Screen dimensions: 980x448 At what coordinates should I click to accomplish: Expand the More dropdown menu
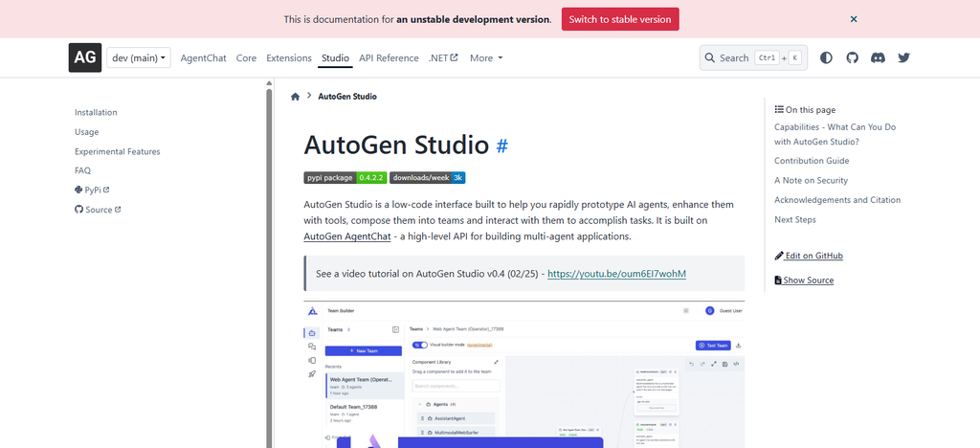(x=486, y=57)
